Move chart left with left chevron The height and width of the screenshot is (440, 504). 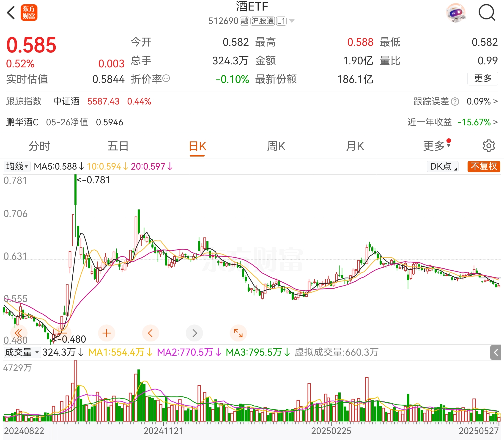coord(151,333)
